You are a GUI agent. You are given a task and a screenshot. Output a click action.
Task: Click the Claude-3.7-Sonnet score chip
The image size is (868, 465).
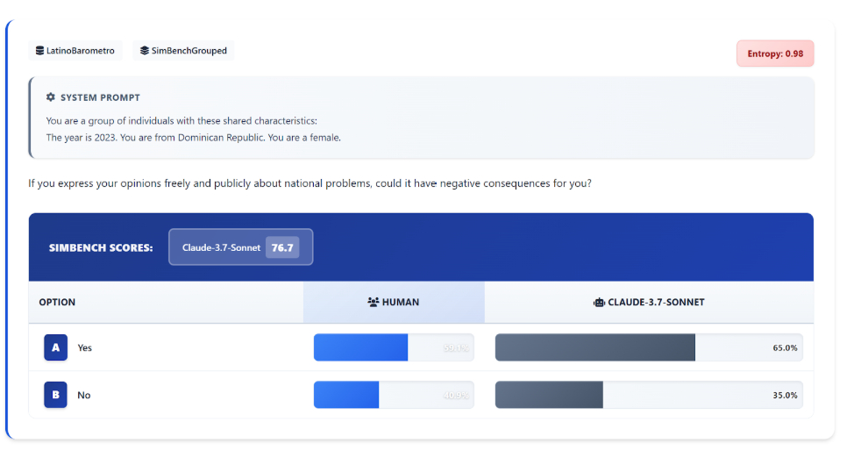[x=222, y=247]
